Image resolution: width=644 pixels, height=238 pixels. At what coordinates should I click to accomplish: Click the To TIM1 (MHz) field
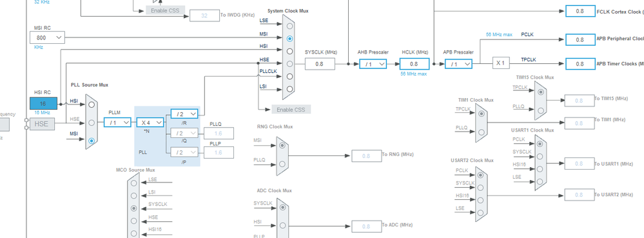[579, 123]
